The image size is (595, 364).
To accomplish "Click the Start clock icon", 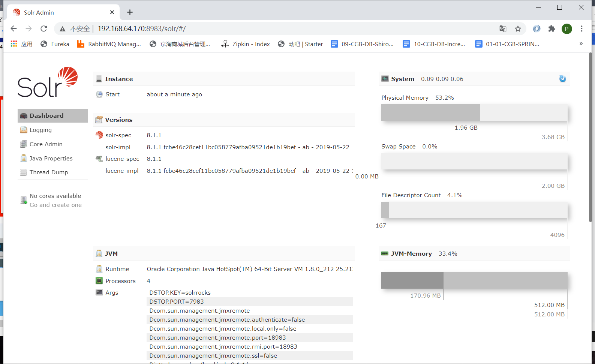I will click(x=99, y=94).
